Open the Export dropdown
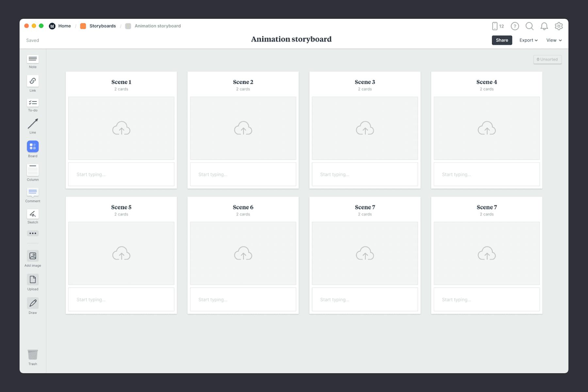588x392 pixels. (x=528, y=40)
